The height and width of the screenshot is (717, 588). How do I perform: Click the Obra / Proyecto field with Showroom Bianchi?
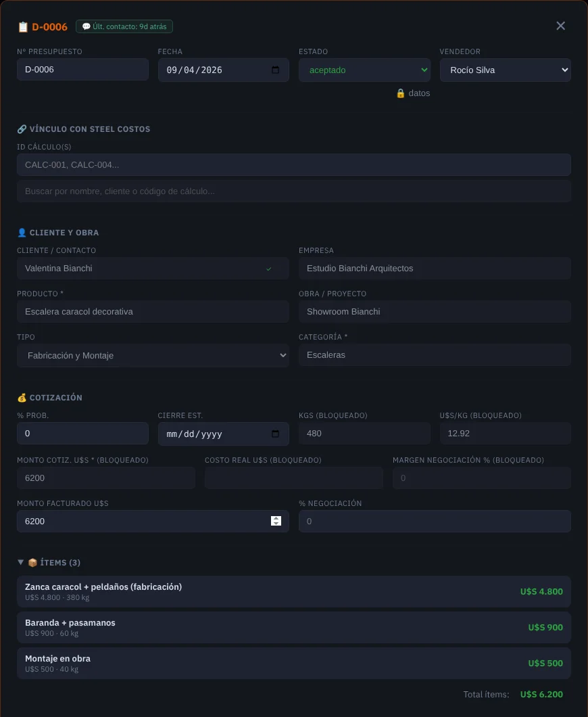click(x=435, y=311)
